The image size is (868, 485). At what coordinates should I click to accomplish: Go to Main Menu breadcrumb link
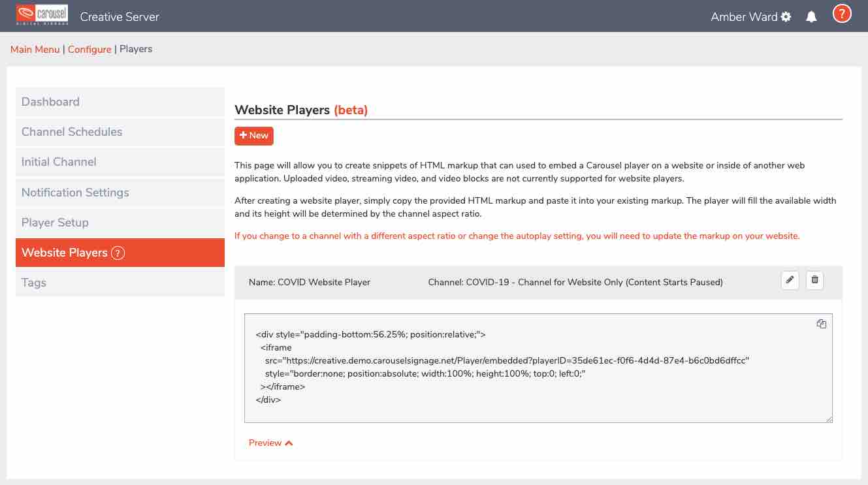pos(35,50)
